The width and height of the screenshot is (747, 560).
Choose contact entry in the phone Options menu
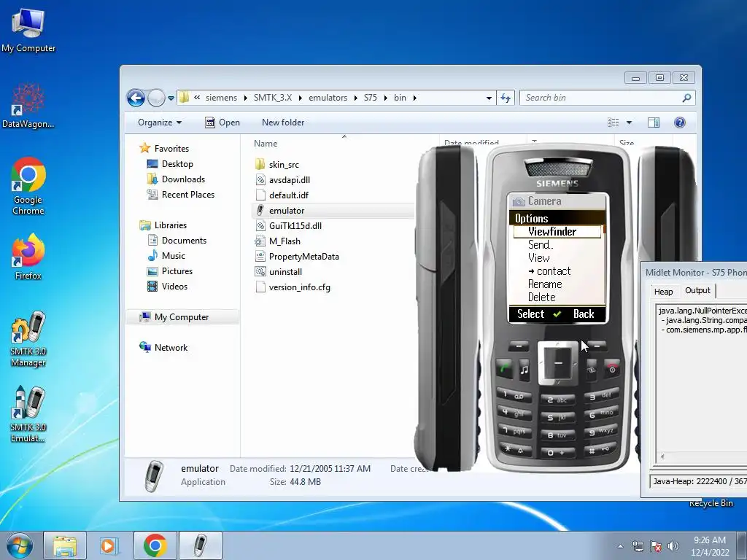pos(549,271)
